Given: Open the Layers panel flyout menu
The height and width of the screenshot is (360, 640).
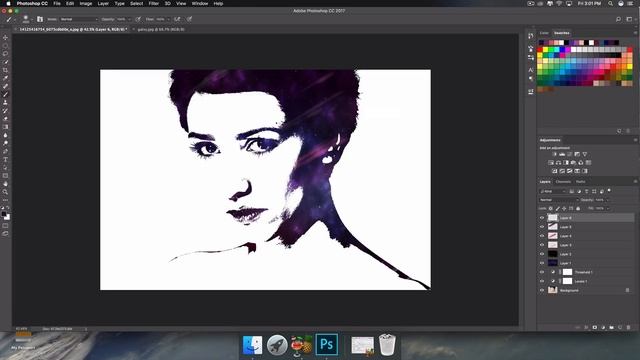Looking at the screenshot, I should (x=635, y=182).
